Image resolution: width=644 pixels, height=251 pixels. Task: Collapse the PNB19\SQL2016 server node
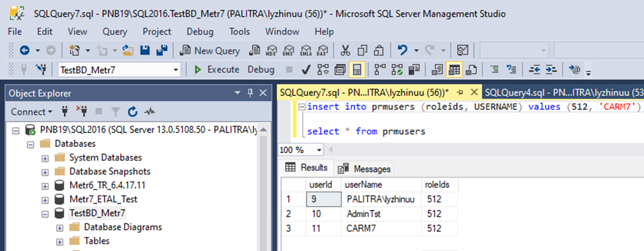coord(16,130)
